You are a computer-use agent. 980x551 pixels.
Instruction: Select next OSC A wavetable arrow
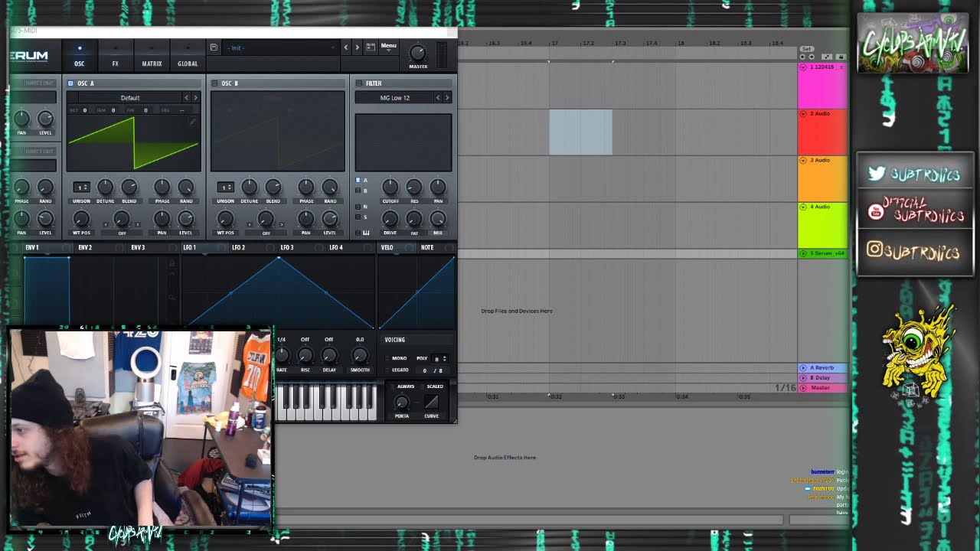coord(195,98)
